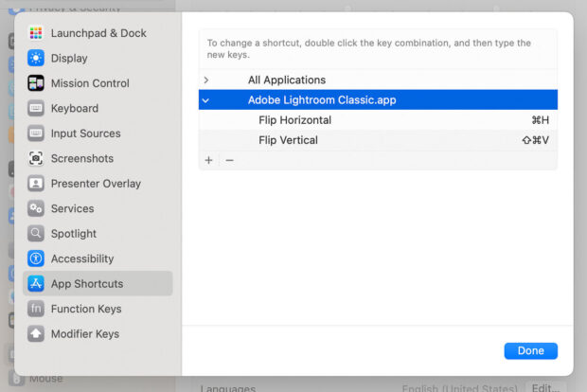This screenshot has width=587, height=392.
Task: Expand the All Applications group
Action: click(206, 80)
